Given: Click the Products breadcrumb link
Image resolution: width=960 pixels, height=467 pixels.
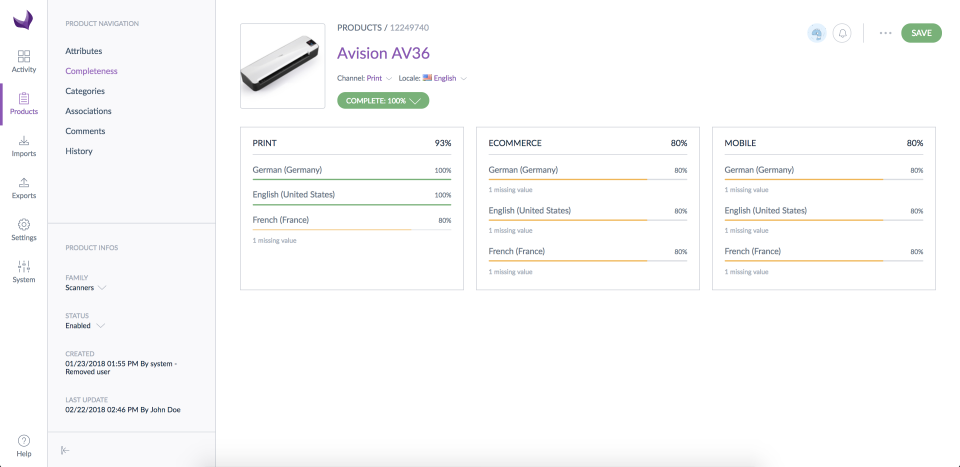Looking at the screenshot, I should pyautogui.click(x=360, y=28).
